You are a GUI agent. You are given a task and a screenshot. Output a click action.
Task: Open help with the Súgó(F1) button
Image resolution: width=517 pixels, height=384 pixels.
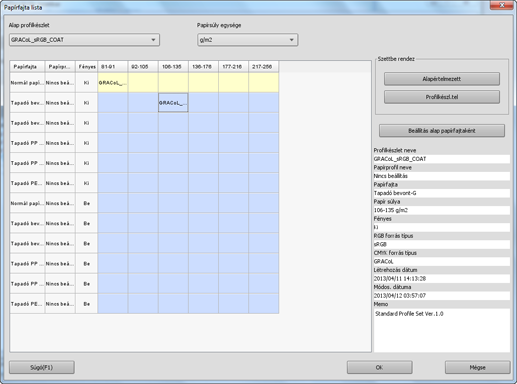(x=42, y=367)
